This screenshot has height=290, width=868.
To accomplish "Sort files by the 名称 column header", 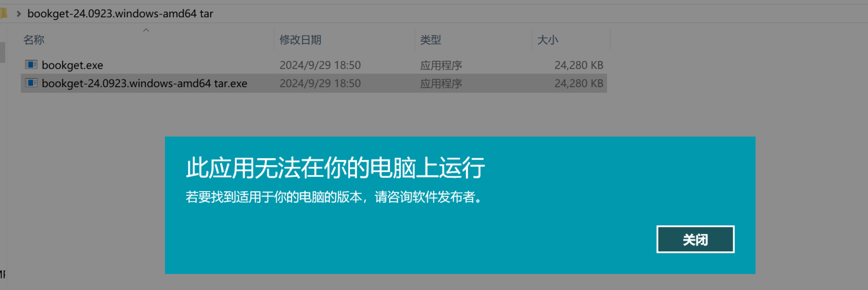I will [34, 40].
